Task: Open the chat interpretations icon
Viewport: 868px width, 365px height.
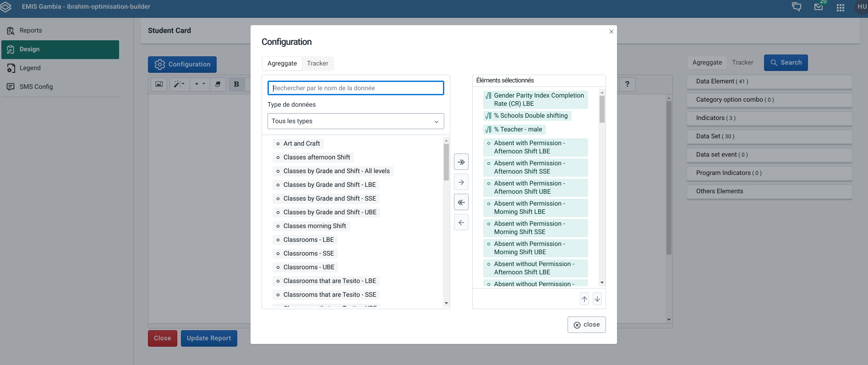Action: pyautogui.click(x=797, y=7)
